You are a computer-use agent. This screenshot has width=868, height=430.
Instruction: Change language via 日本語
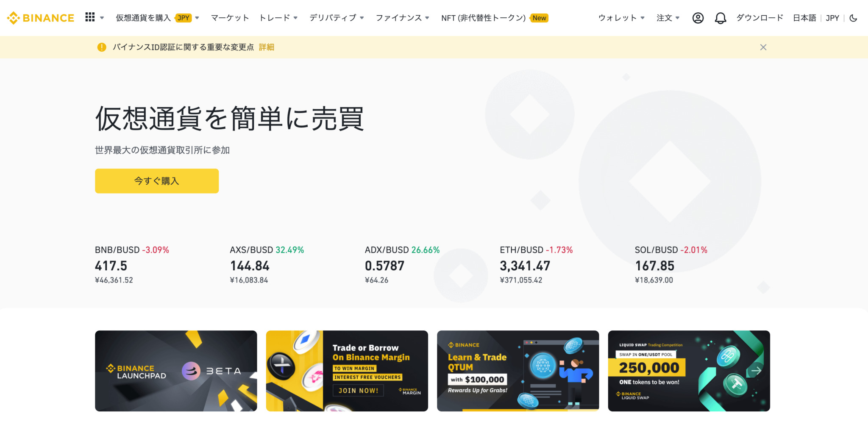tap(804, 18)
